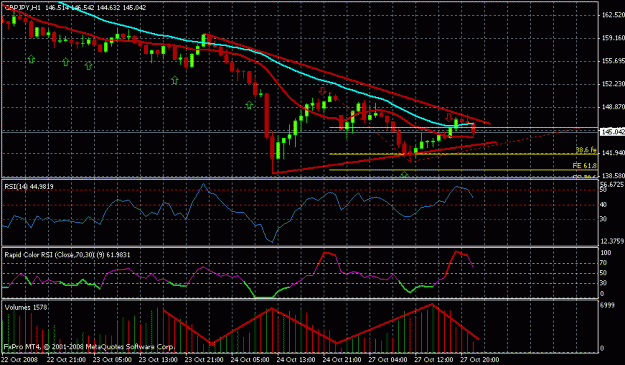
Task: Click the Rapid Color RSI indicator label
Action: (67, 255)
